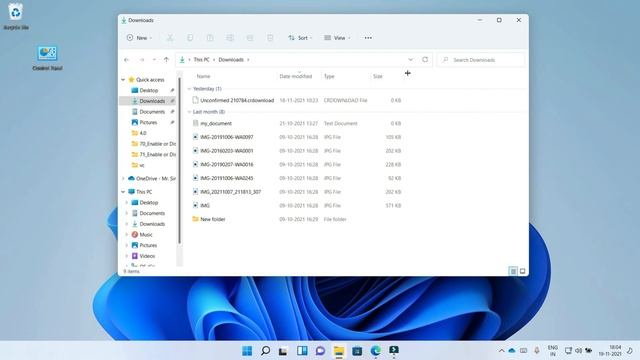Open Task View from the taskbar
Screen dimensions: 640x360
tap(283, 351)
